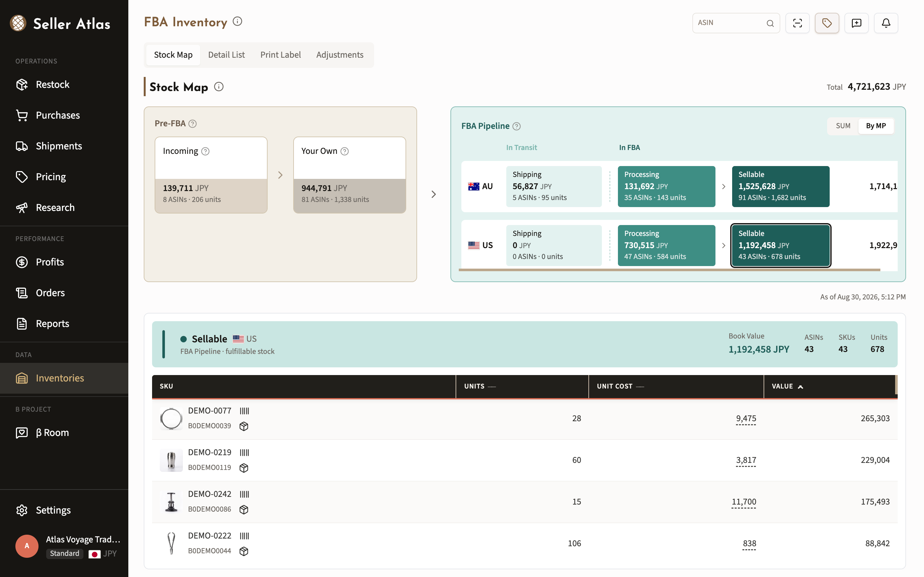Switch pipeline view to SUM
The height and width of the screenshot is (577, 924).
pos(843,126)
